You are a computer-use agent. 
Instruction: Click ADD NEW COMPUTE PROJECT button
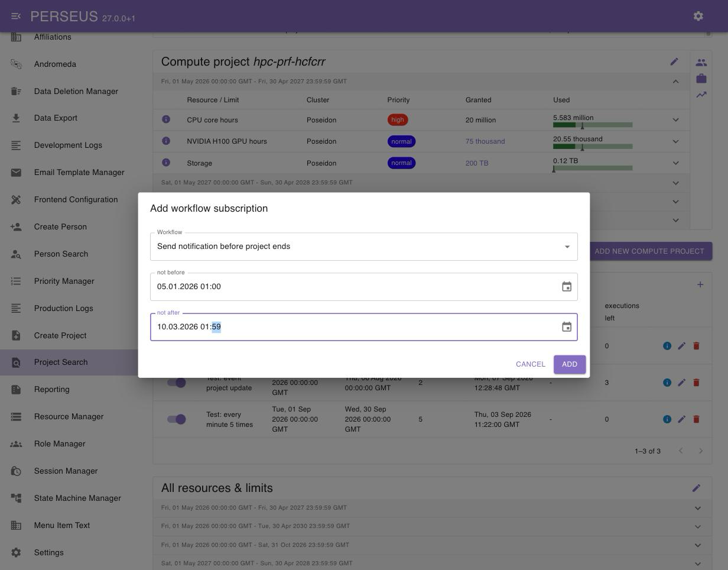(649, 251)
